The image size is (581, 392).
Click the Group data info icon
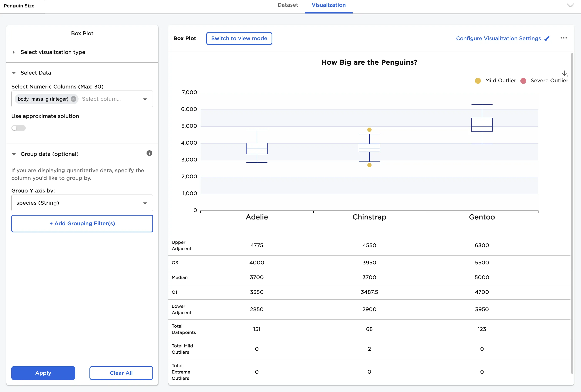pos(149,153)
